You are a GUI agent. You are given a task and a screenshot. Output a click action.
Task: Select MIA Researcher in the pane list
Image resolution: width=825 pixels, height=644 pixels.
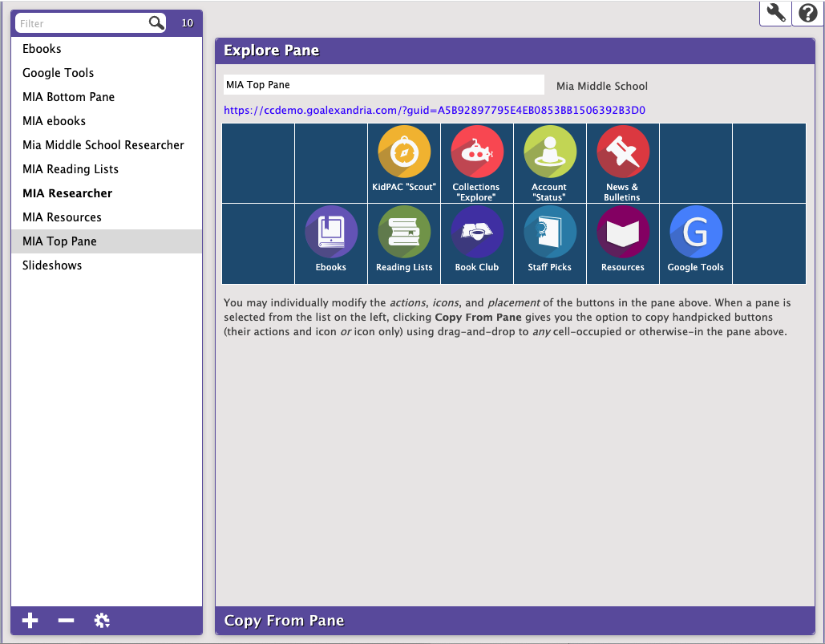67,193
